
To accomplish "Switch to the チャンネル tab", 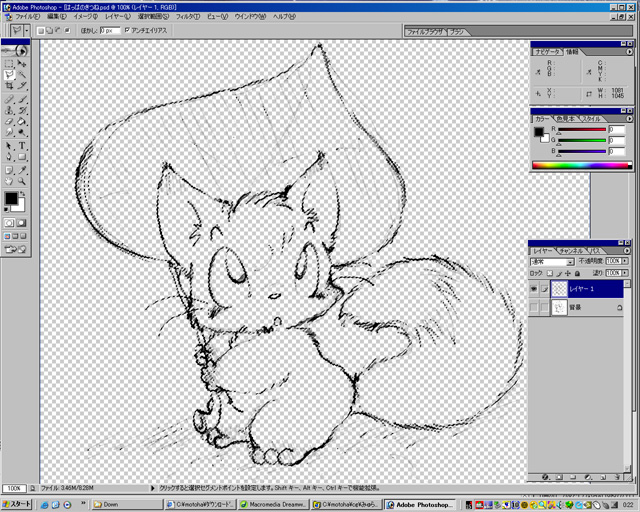I will click(571, 251).
